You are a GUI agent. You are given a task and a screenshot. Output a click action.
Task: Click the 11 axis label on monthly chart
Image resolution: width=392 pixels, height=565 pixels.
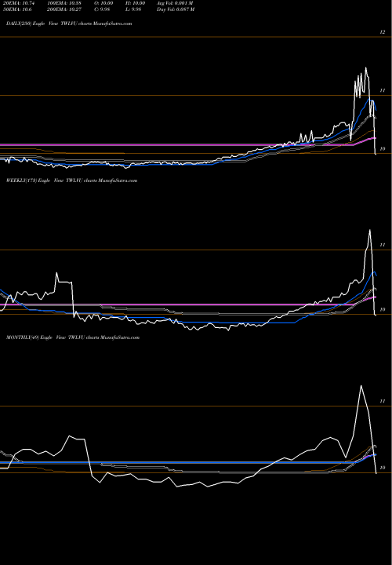click(x=383, y=401)
